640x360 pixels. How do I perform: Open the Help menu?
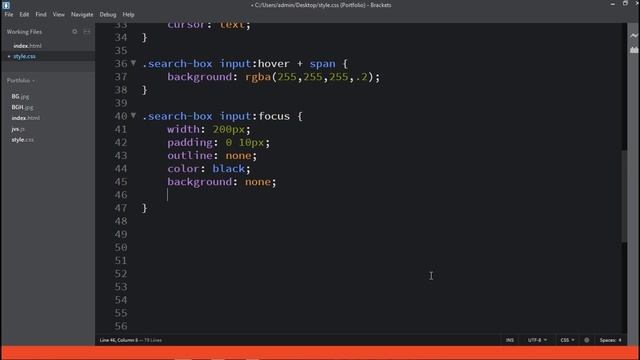(128, 14)
